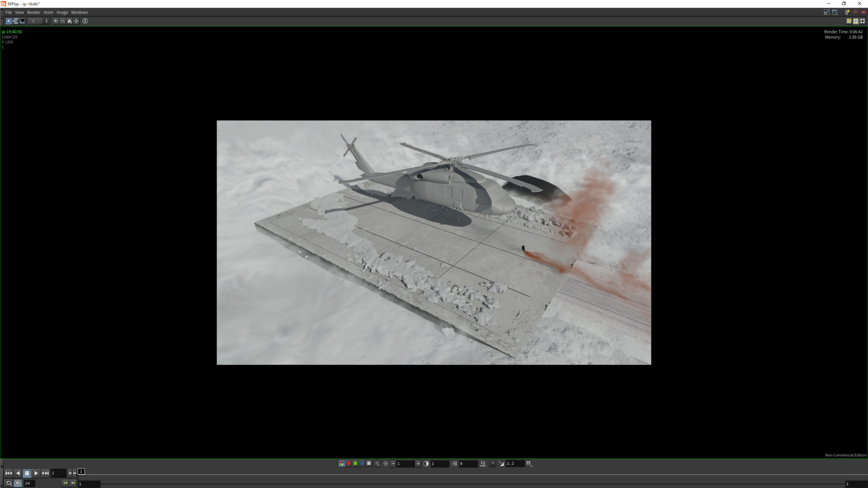Image resolution: width=868 pixels, height=488 pixels.
Task: Toggle display of the blue channel only
Action: (362, 464)
